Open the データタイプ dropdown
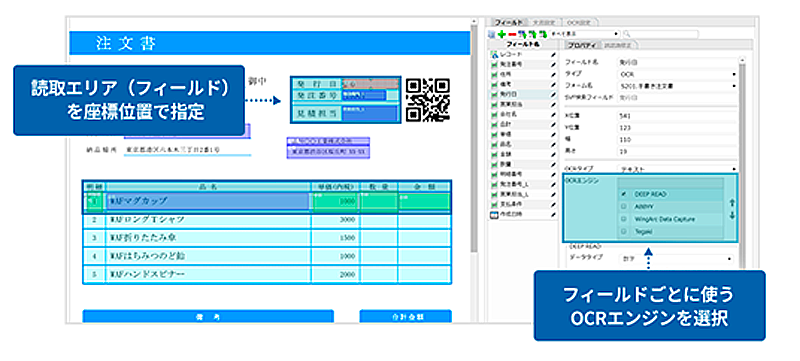Image resolution: width=800 pixels, height=361 pixels. (677, 259)
